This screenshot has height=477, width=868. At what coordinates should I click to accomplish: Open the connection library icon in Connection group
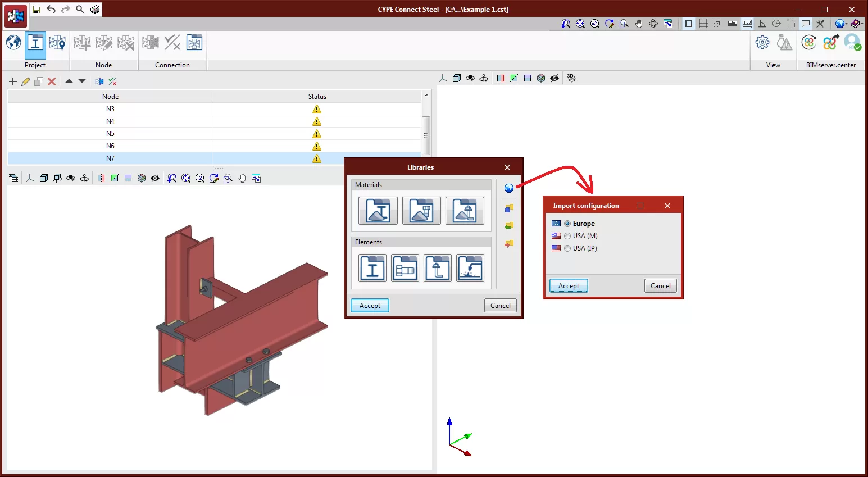[x=194, y=43]
